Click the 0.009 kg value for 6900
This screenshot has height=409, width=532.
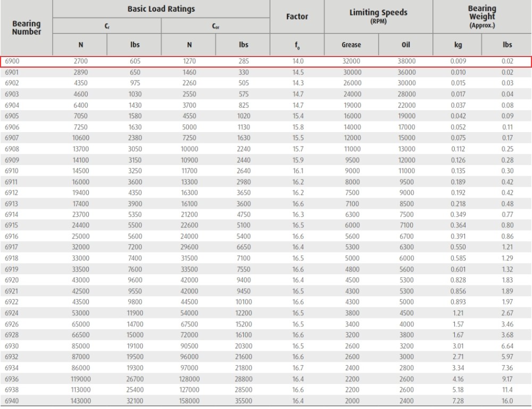pos(458,61)
